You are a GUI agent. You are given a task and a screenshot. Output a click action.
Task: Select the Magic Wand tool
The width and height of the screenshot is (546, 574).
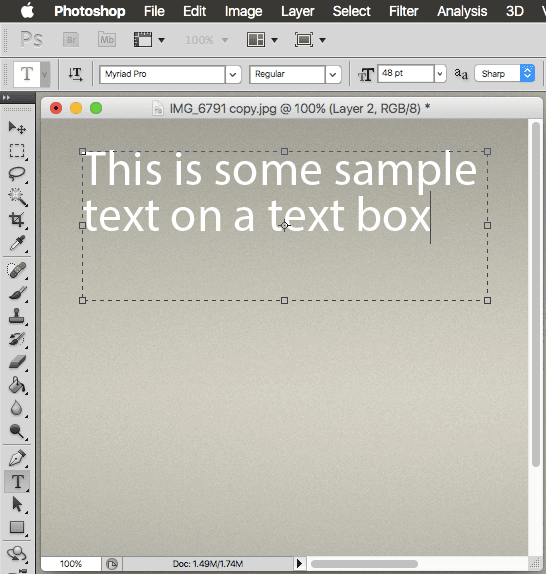click(x=17, y=197)
